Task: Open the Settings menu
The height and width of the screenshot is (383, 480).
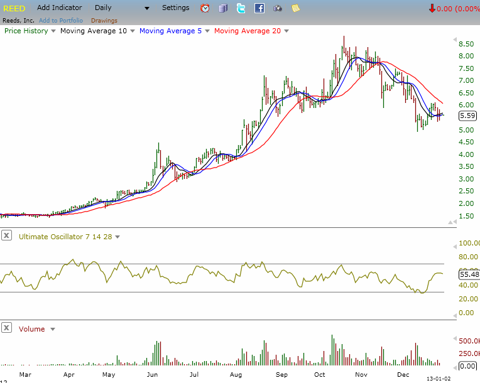Action: (x=175, y=8)
